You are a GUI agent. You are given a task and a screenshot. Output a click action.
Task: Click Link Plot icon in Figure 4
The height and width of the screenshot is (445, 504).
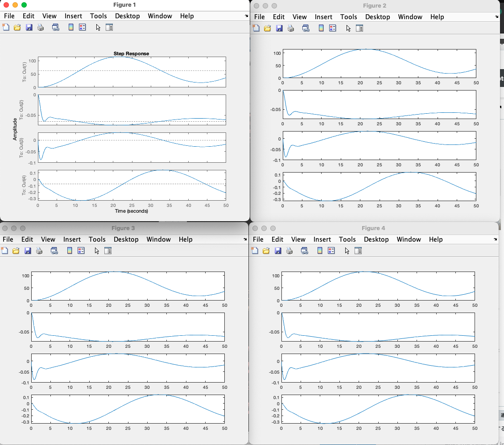(304, 251)
